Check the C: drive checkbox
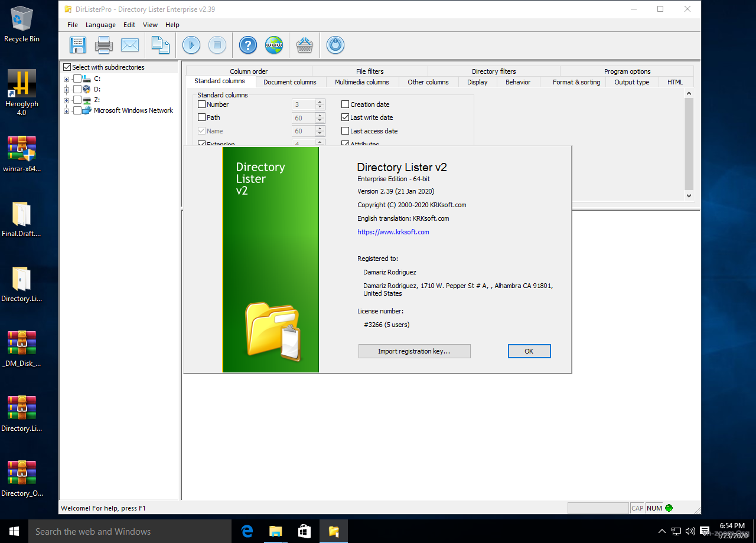756x543 pixels. (77, 78)
